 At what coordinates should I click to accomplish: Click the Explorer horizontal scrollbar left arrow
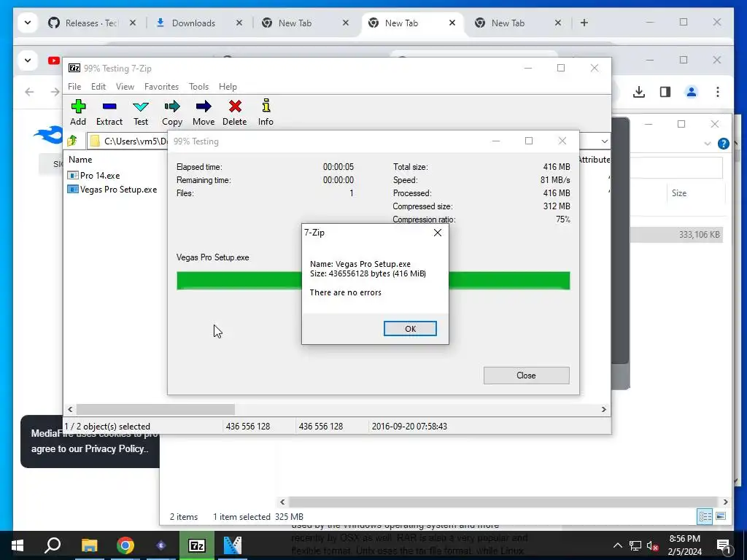[x=282, y=502]
